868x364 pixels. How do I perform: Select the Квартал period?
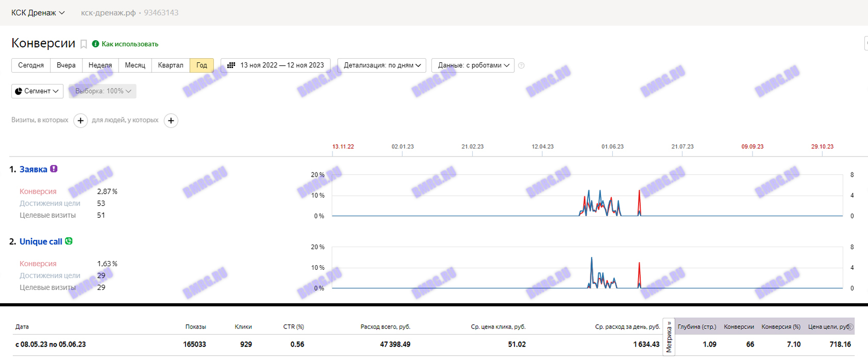171,65
